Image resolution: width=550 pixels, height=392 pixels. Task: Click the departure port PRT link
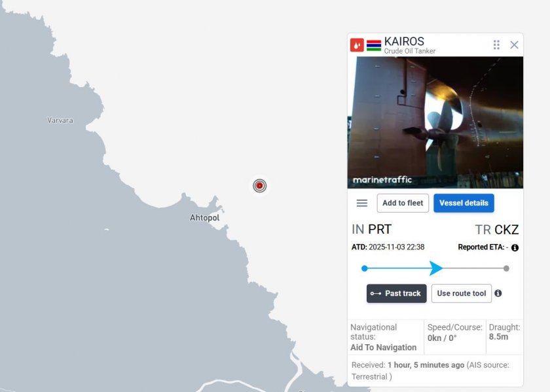(x=380, y=229)
